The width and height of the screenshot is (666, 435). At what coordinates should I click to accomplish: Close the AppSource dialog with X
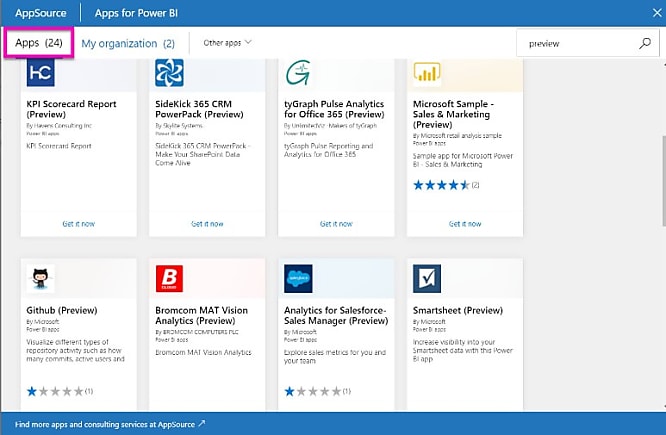tap(657, 13)
